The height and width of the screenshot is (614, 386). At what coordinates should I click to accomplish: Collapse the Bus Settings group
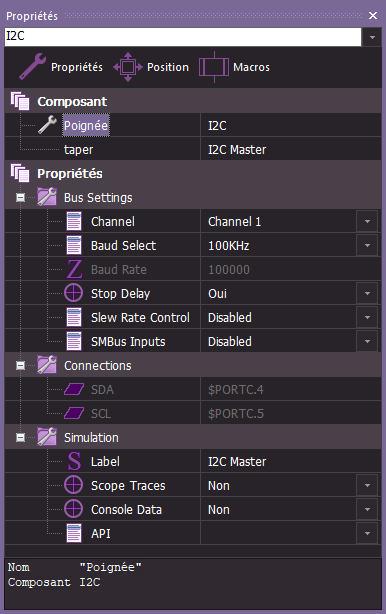tap(20, 197)
